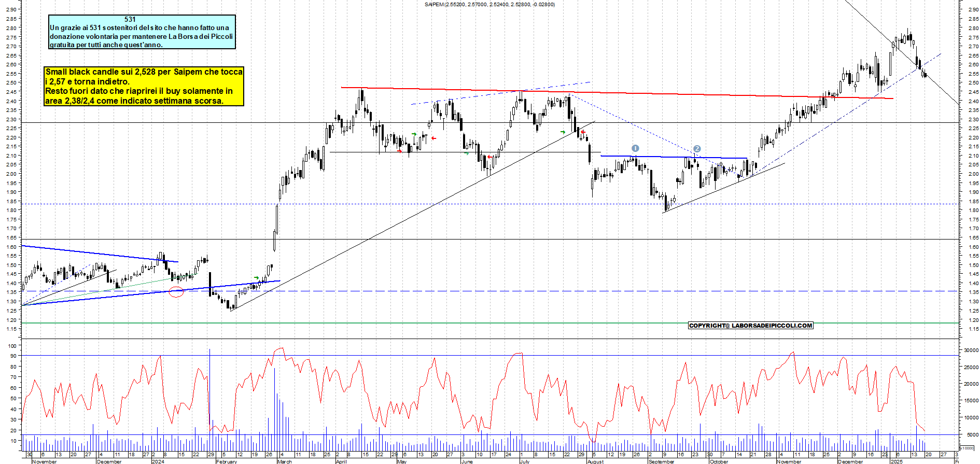Click the 'August' month label
The width and height of the screenshot is (980, 464).
(x=595, y=461)
